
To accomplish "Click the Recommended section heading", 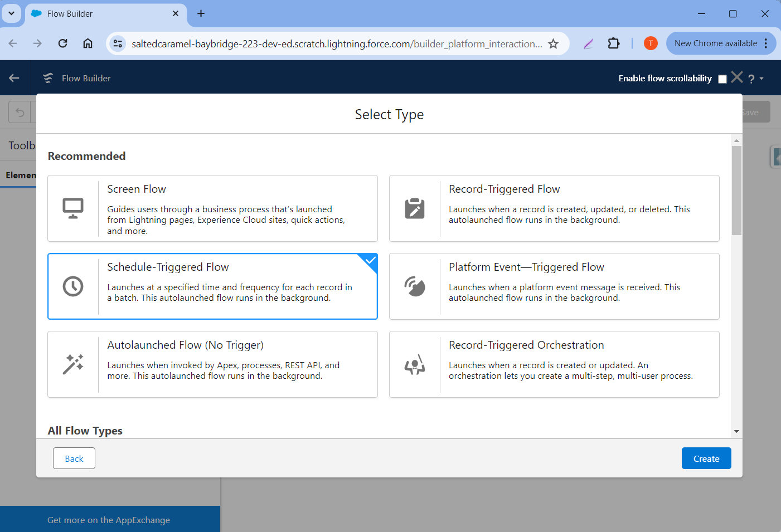I will coord(87,156).
